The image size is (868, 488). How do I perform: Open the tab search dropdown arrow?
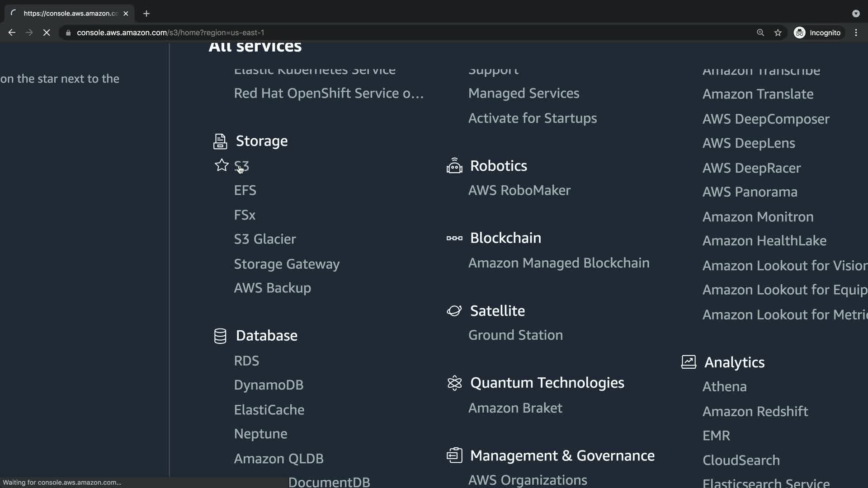coord(856,14)
